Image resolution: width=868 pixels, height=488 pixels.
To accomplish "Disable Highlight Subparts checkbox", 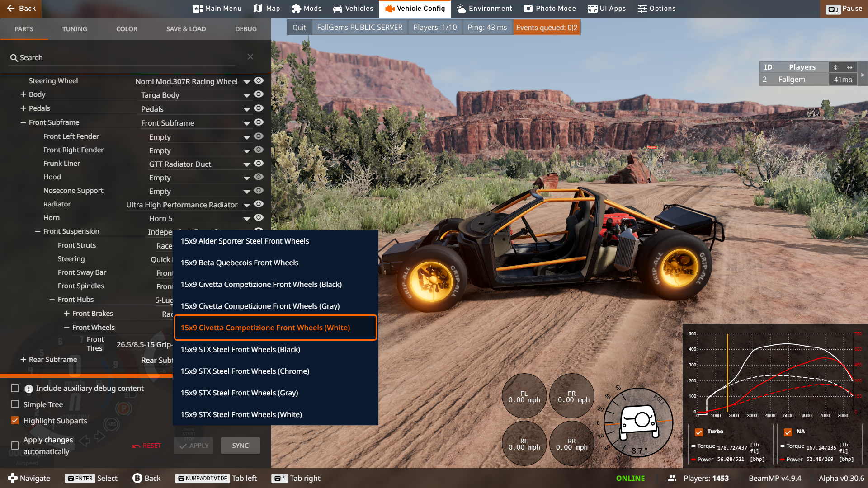I will [x=15, y=420].
